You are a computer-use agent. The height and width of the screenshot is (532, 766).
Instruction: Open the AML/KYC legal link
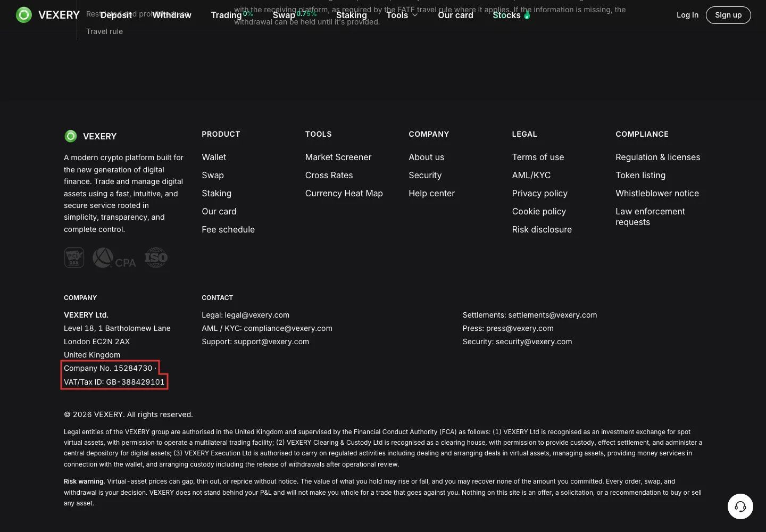coord(531,175)
